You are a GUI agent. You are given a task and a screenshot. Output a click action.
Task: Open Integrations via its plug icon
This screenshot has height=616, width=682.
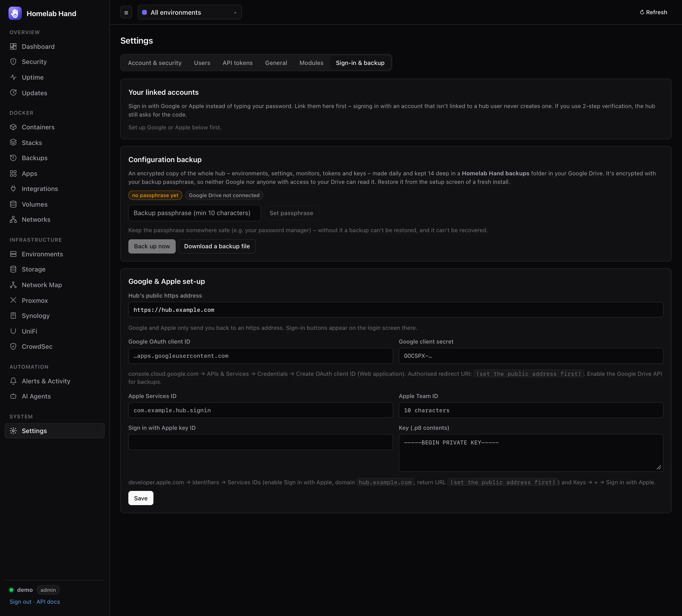click(x=13, y=189)
